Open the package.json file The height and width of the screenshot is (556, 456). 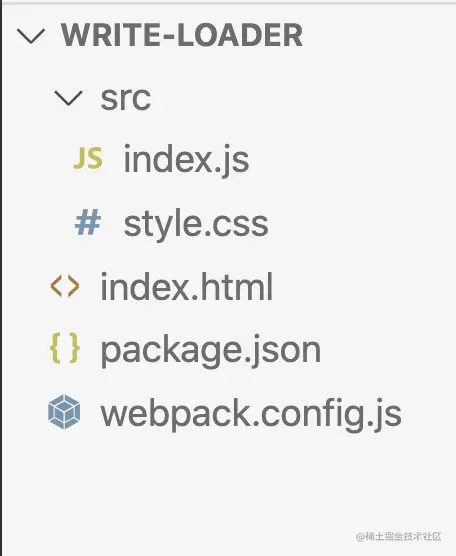pyautogui.click(x=211, y=351)
